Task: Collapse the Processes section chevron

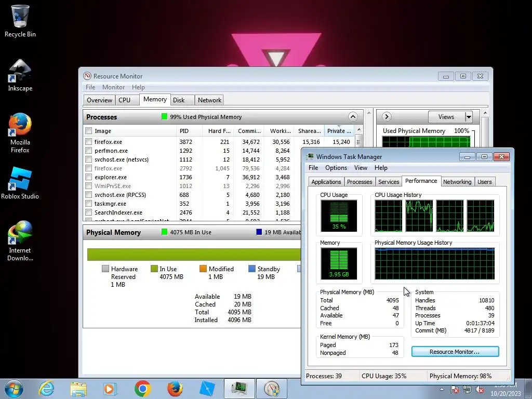Action: point(353,117)
